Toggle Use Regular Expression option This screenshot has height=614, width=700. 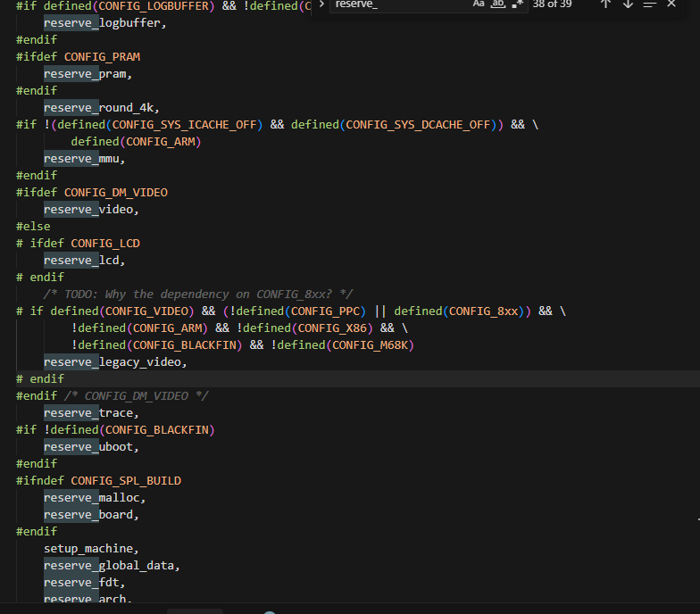(517, 4)
